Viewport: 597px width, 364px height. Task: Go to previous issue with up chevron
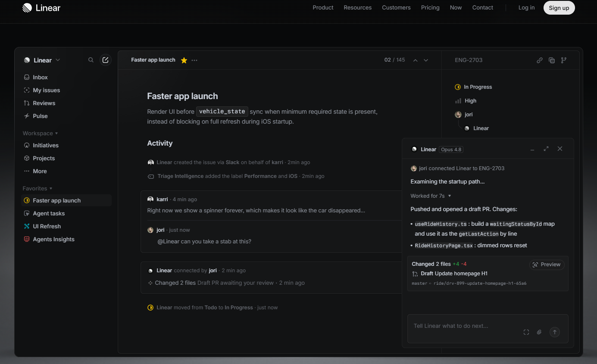(416, 60)
